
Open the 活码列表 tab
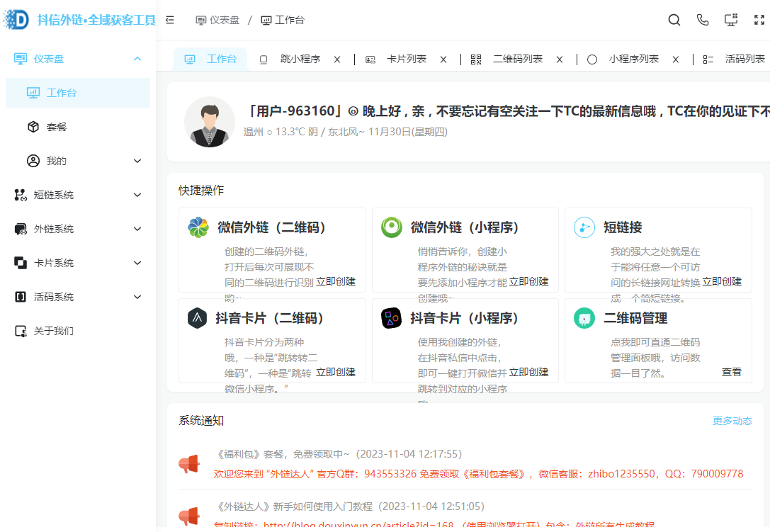point(745,60)
